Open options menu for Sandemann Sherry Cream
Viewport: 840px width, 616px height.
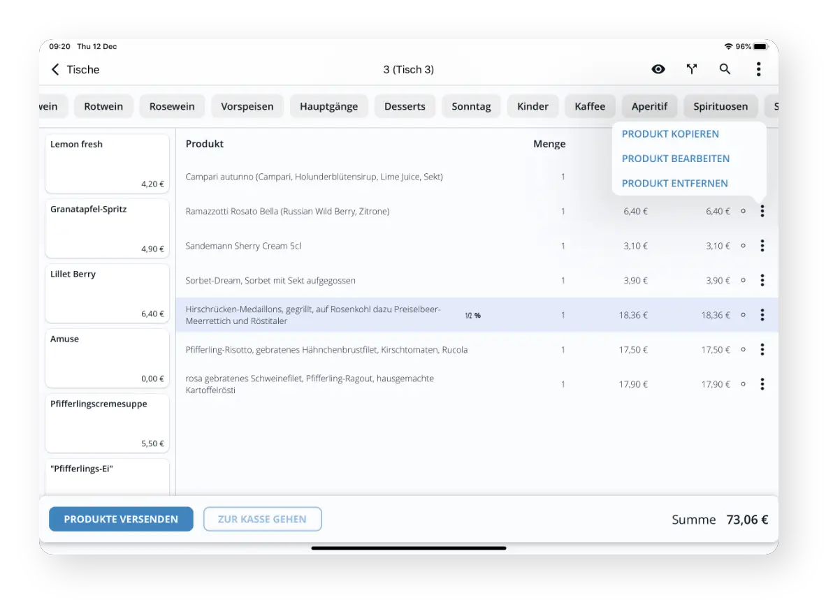point(762,246)
